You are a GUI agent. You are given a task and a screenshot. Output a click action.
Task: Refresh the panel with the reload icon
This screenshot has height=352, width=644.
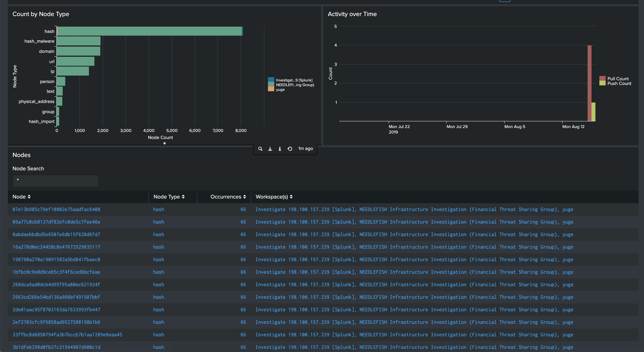[x=290, y=149]
